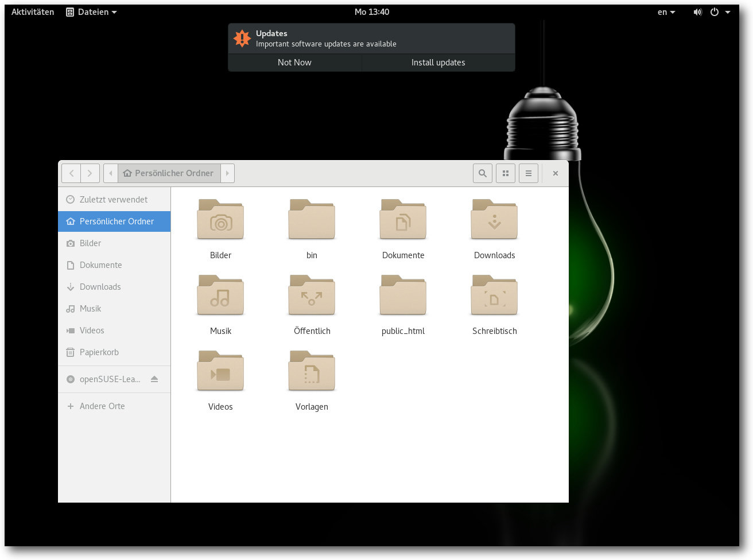Switch to grid view icon
The image size is (753, 560).
(506, 173)
